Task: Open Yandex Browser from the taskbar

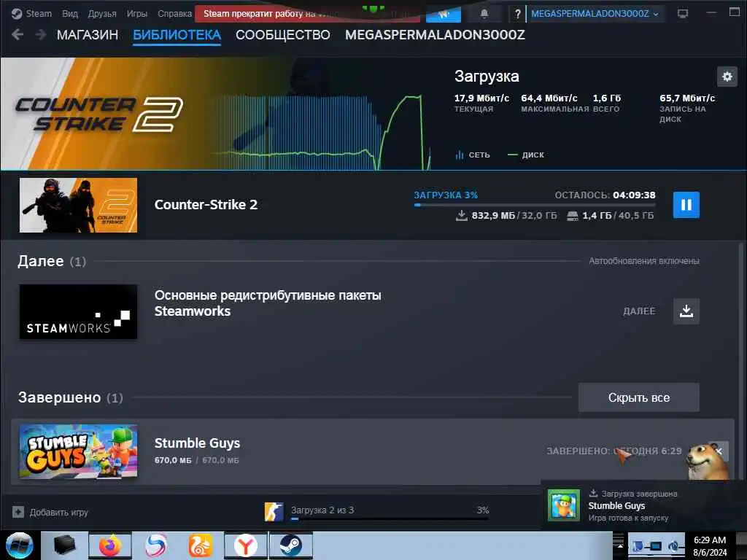Action: [x=245, y=545]
